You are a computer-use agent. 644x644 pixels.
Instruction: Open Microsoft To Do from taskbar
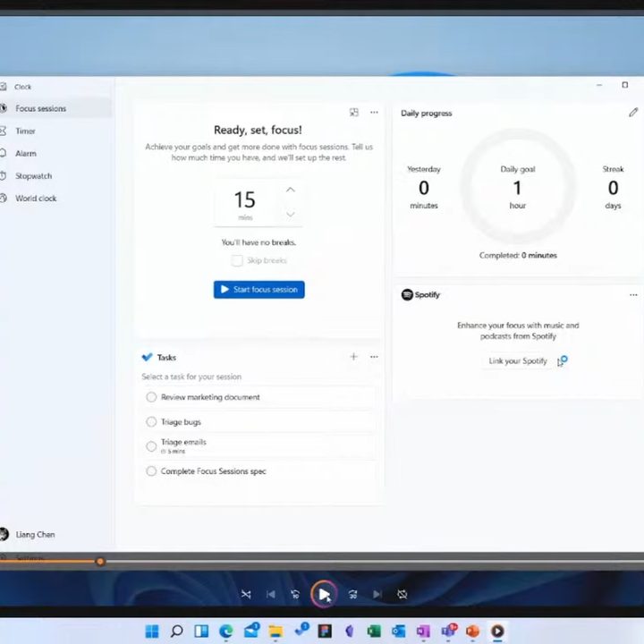click(301, 630)
